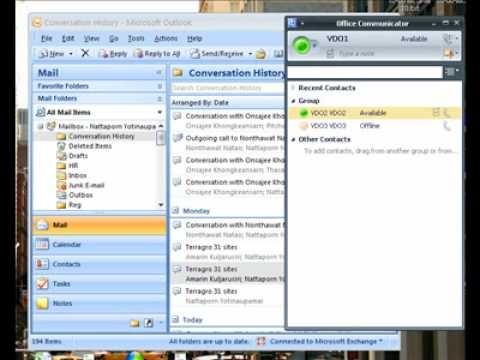Collapse the Group contacts section
Viewport: 480px width, 360px height.
click(293, 101)
